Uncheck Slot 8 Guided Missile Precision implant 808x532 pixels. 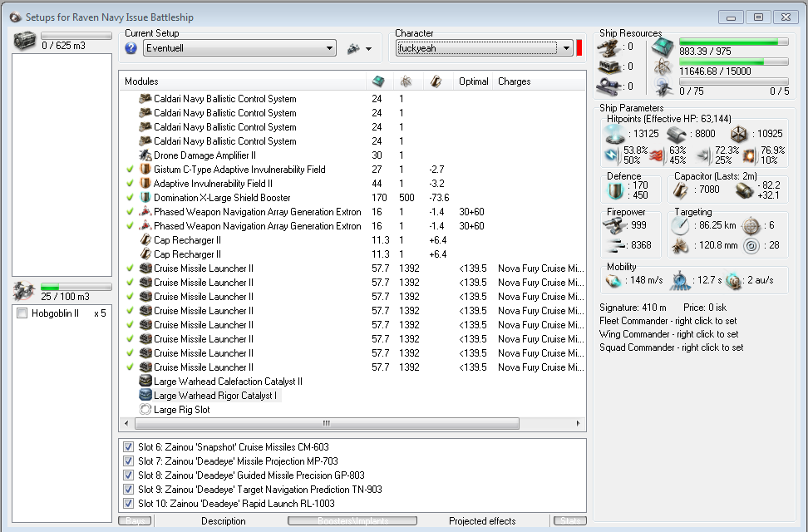(x=128, y=475)
